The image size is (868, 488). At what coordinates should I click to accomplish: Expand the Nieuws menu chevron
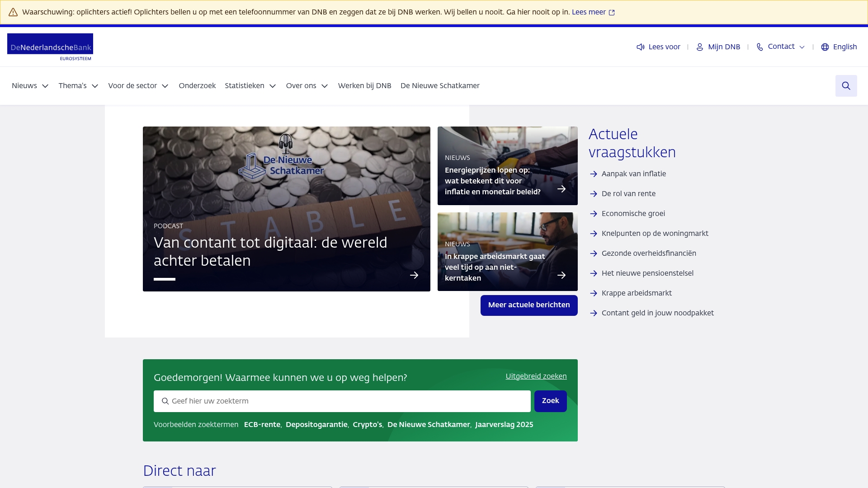pyautogui.click(x=45, y=86)
